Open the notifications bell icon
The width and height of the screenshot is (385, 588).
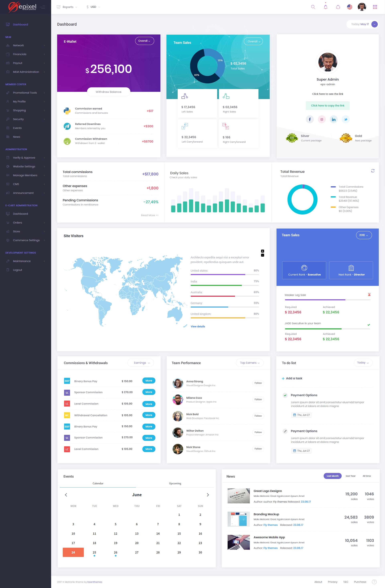[x=325, y=7]
